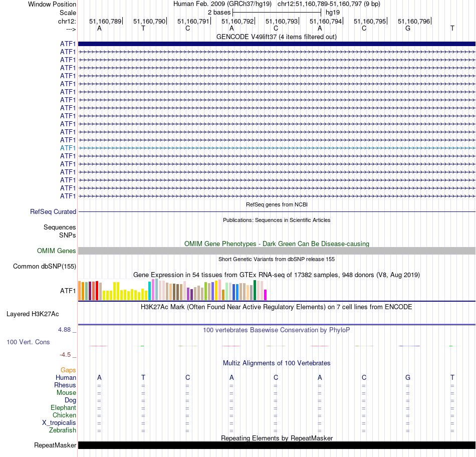
Task: Click the dark green bar in the GTEx chart
Action: 255,290
